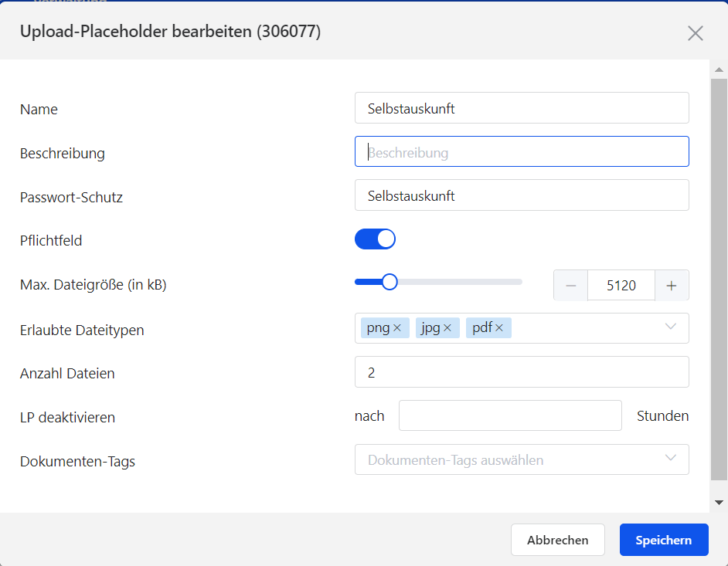Viewport: 728px width, 566px height.
Task: Remove the pdf file type tag
Action: coord(498,328)
